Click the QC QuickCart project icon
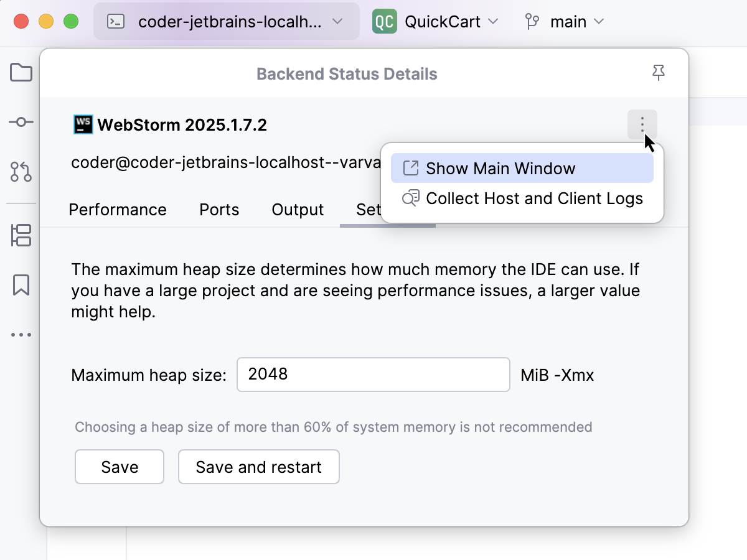Image resolution: width=747 pixels, height=560 pixels. pos(385,22)
